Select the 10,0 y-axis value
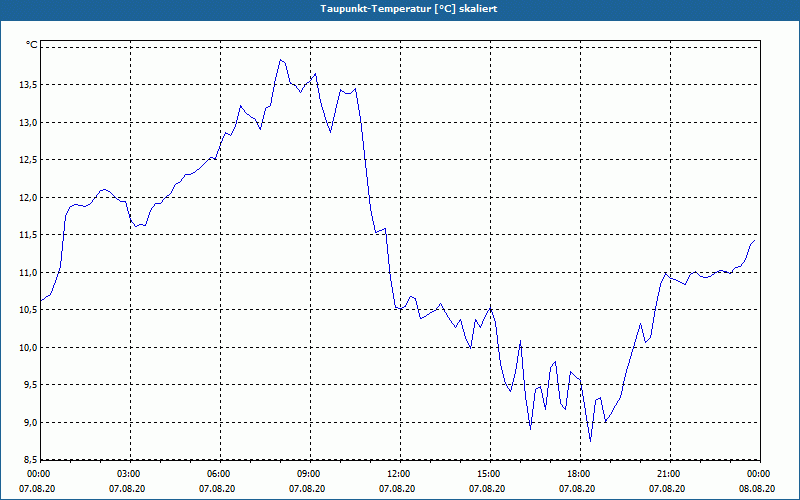Image resolution: width=800 pixels, height=500 pixels. pos(28,347)
